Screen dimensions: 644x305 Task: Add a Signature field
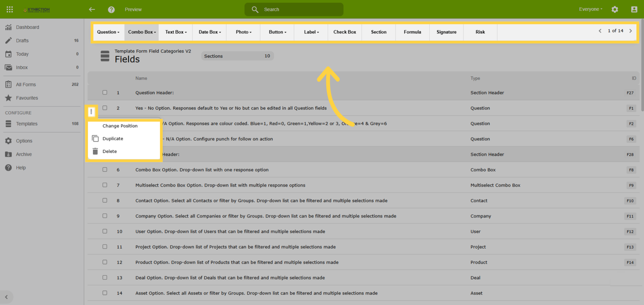click(x=446, y=32)
